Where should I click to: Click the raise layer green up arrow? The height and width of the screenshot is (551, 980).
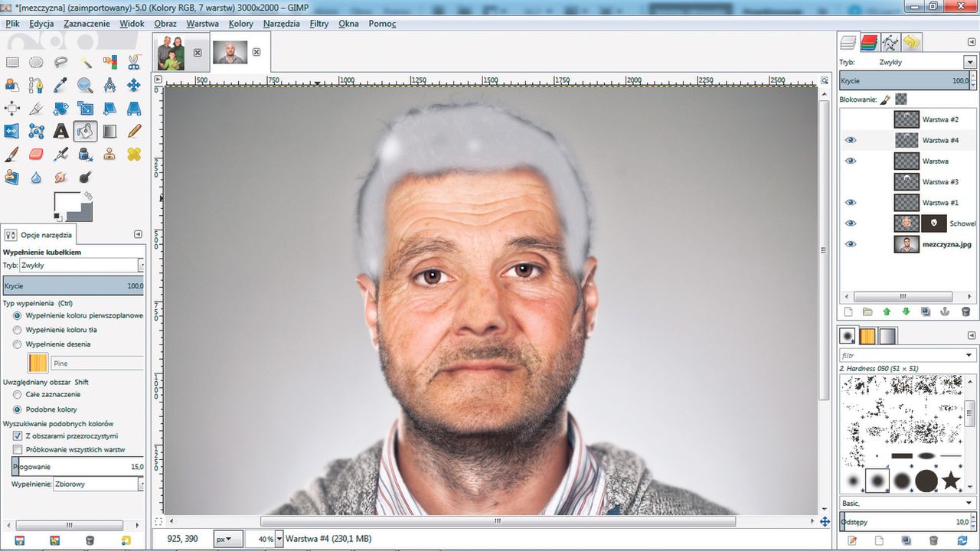887,311
